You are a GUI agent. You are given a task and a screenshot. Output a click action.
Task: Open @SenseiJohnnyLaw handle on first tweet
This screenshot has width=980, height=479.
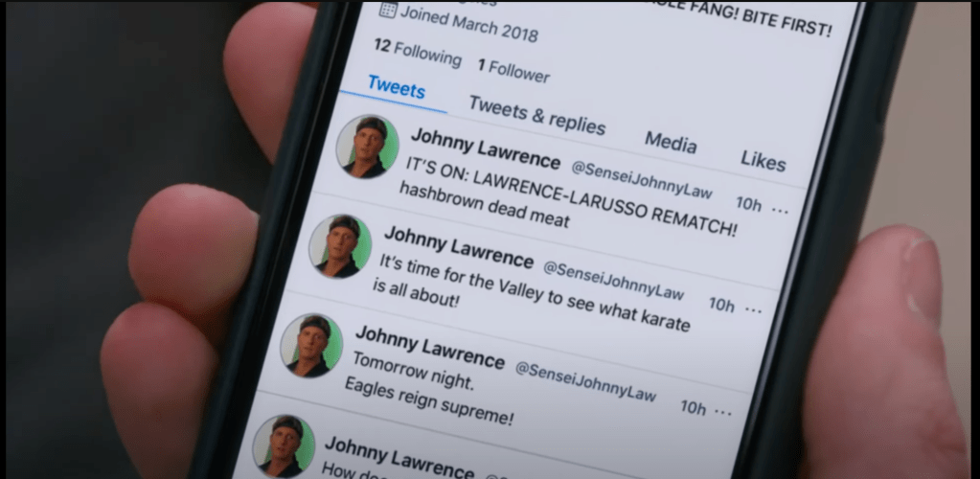641,179
